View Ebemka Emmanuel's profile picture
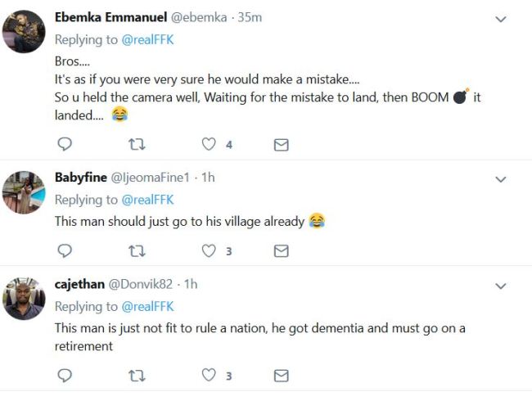The image size is (532, 401). click(24, 32)
